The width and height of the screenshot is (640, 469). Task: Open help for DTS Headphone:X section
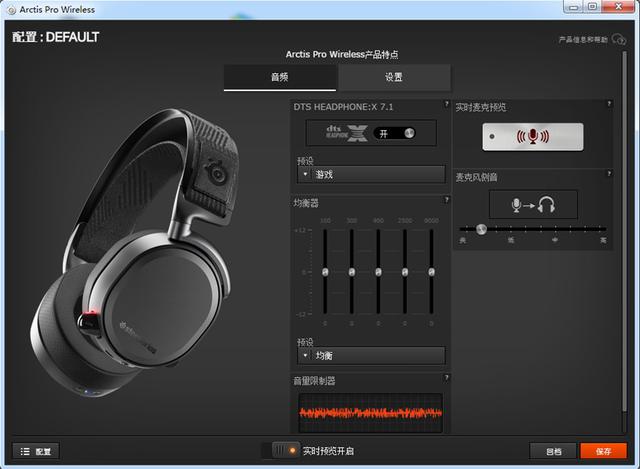tap(445, 104)
